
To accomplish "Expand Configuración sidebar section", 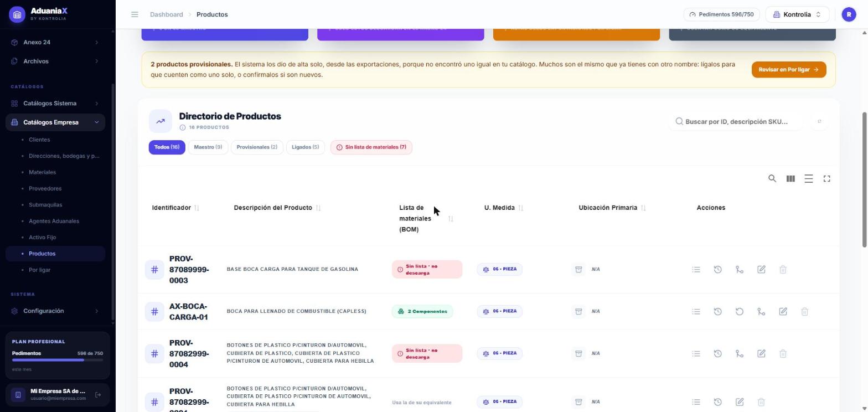I will click(55, 311).
